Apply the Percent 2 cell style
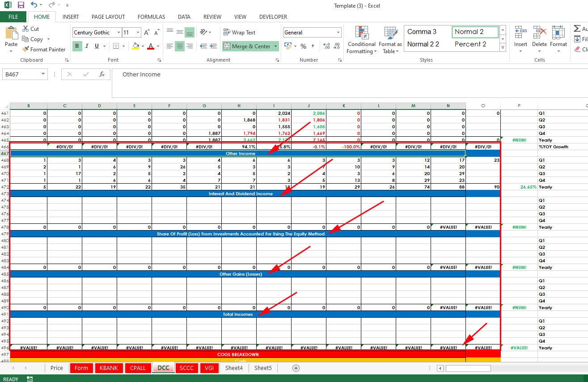This screenshot has height=382, width=588. click(470, 44)
